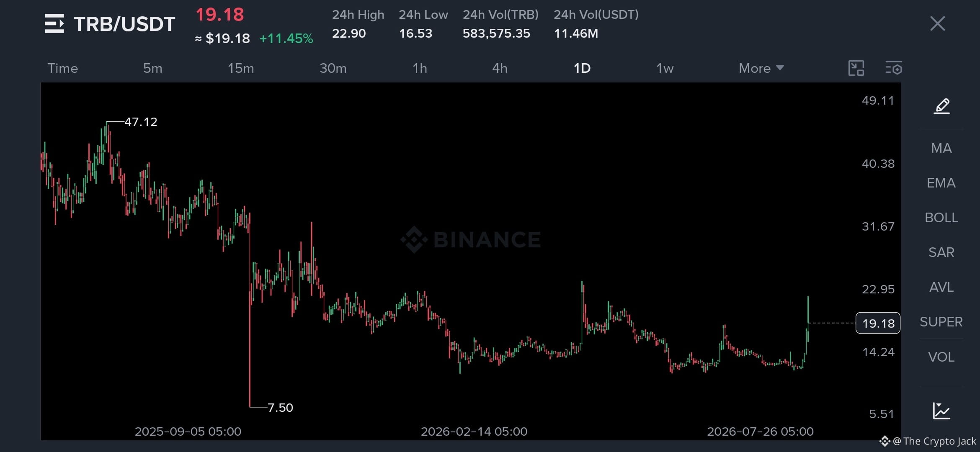Viewport: 980px width, 452px height.
Task: Select the 30m interval
Action: pos(333,68)
